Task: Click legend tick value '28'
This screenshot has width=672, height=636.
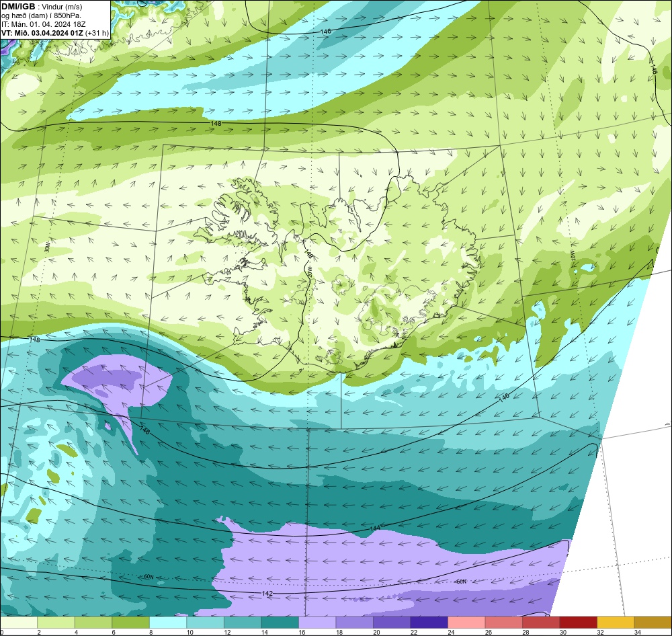Action: click(526, 632)
